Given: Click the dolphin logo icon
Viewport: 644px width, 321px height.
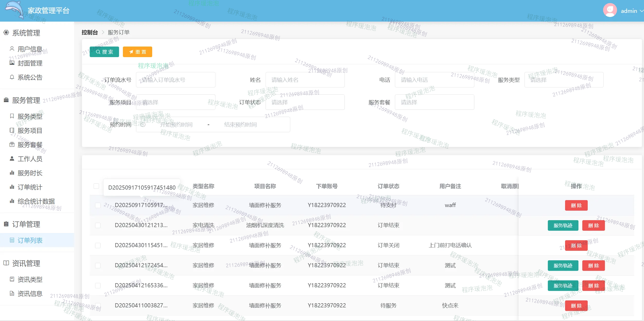Looking at the screenshot, I should pyautogui.click(x=15, y=9).
